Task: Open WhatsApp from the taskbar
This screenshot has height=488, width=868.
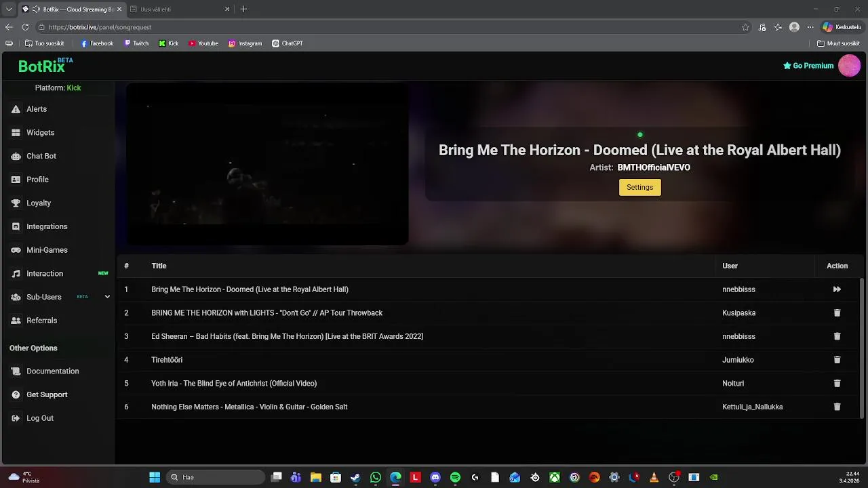Action: [x=376, y=477]
